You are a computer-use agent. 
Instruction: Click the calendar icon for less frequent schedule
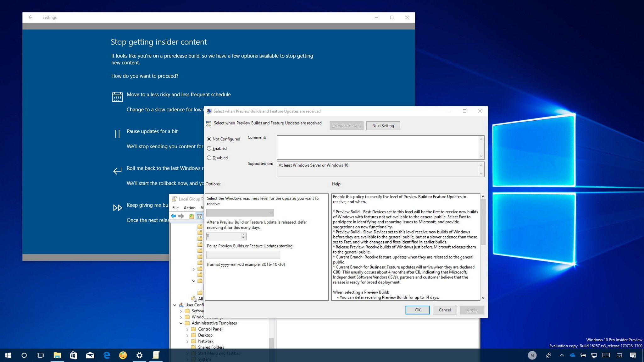(x=117, y=97)
